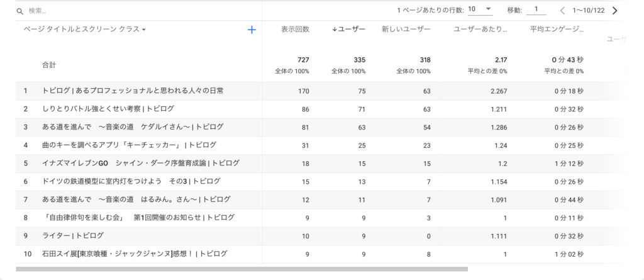Go to next page arrow
644x280 pixels.
tap(615, 11)
